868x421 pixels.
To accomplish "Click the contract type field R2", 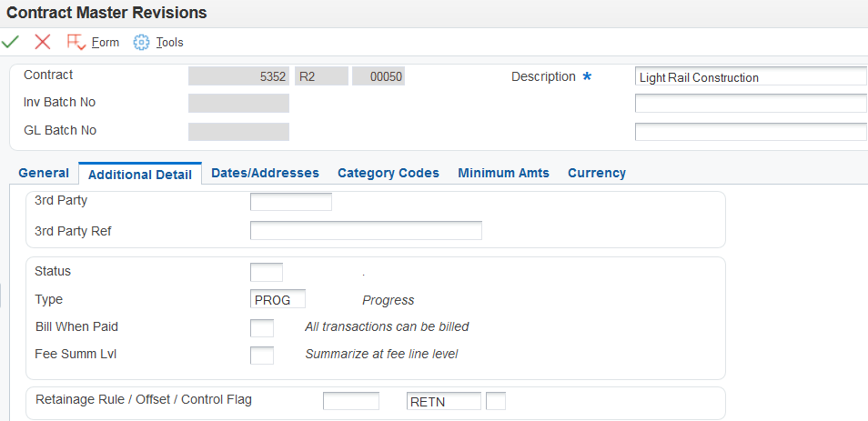I will [321, 76].
